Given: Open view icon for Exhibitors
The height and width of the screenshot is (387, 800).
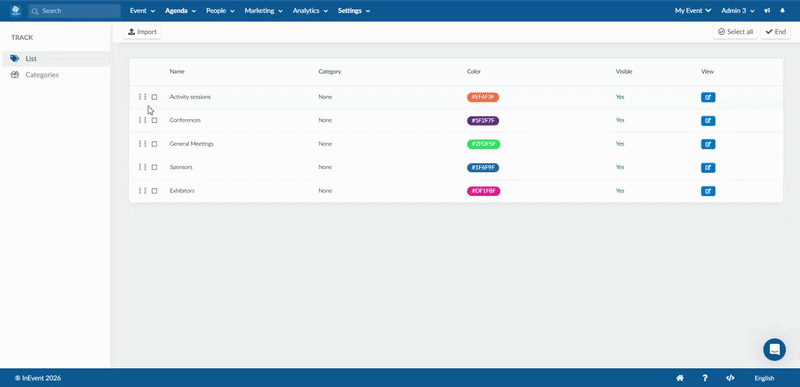Looking at the screenshot, I should (708, 191).
